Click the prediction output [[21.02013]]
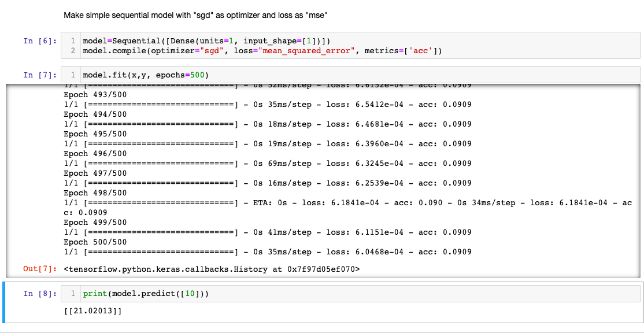This screenshot has height=333, width=644. click(92, 312)
